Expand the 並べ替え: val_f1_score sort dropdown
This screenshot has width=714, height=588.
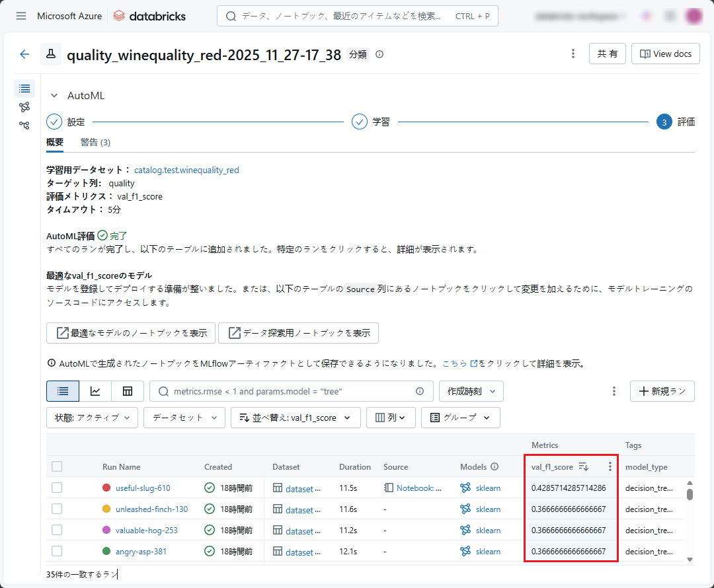(295, 418)
